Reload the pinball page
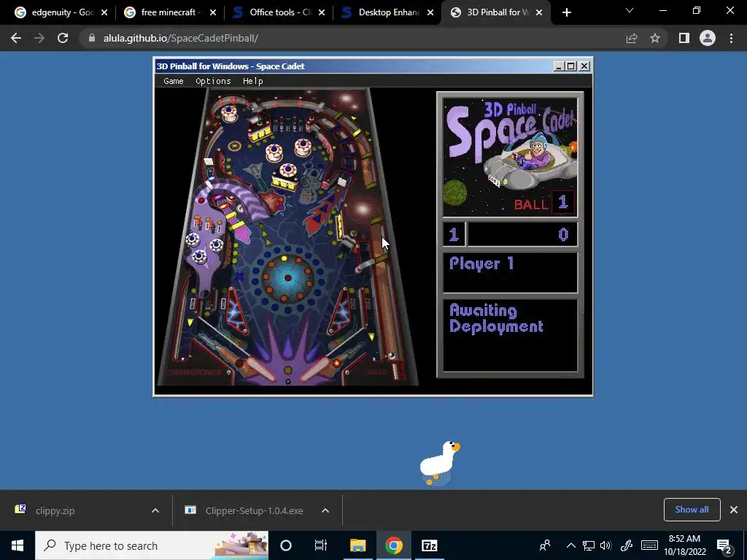 (63, 38)
